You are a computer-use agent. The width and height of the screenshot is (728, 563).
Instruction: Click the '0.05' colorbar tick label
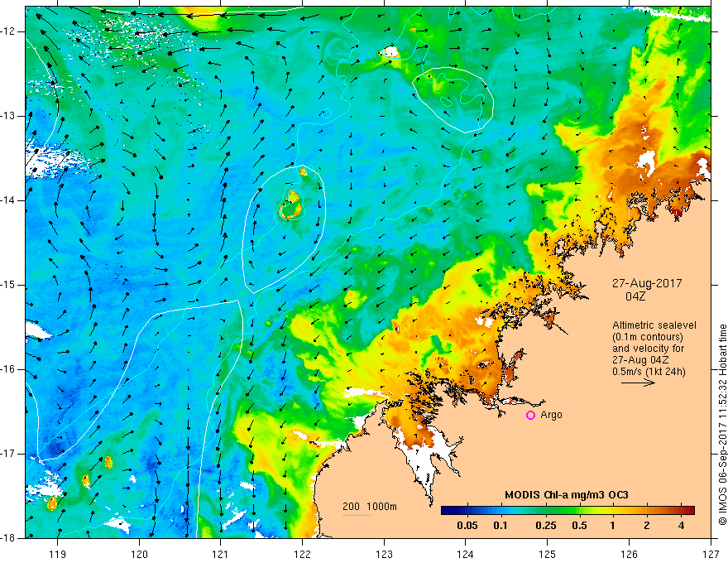[x=467, y=526]
